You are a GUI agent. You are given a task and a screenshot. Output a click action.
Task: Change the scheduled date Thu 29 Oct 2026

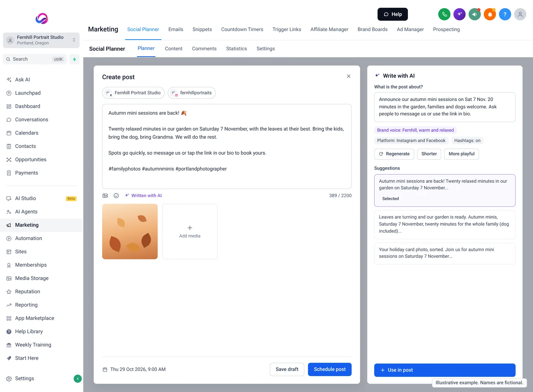pyautogui.click(x=134, y=369)
